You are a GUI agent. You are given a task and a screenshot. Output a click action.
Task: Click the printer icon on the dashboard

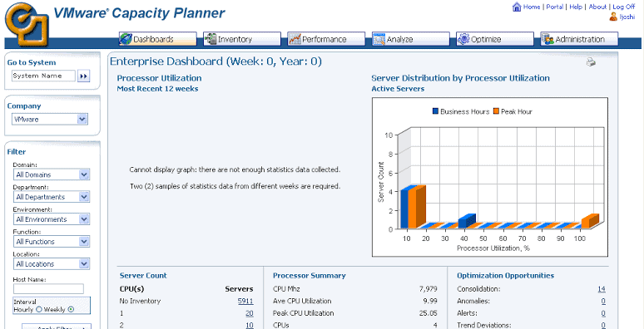click(x=591, y=62)
